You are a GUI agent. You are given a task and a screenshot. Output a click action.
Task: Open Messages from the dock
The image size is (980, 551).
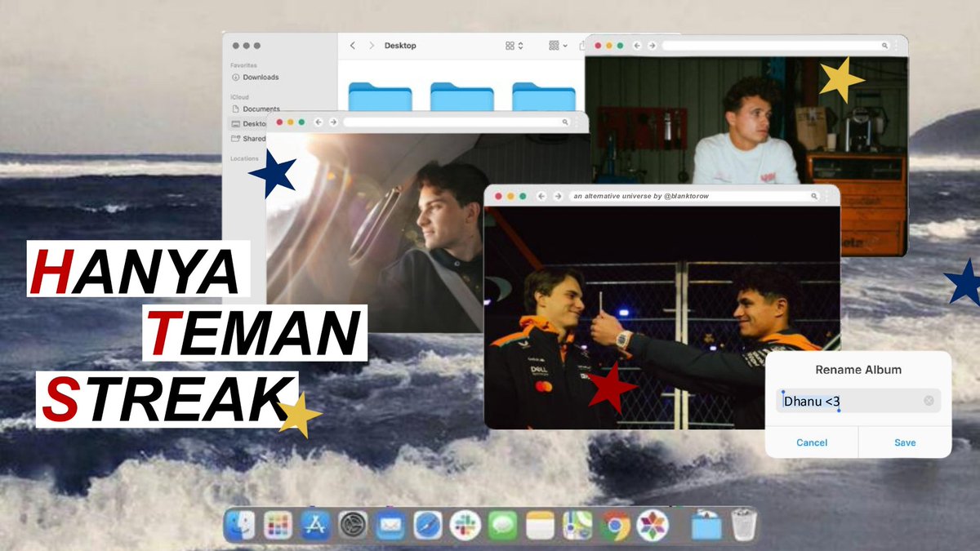[503, 526]
